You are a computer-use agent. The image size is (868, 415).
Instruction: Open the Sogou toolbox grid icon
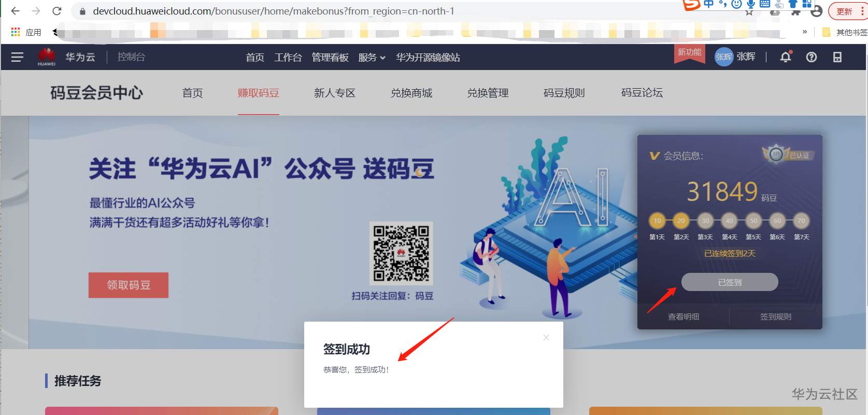807,4
